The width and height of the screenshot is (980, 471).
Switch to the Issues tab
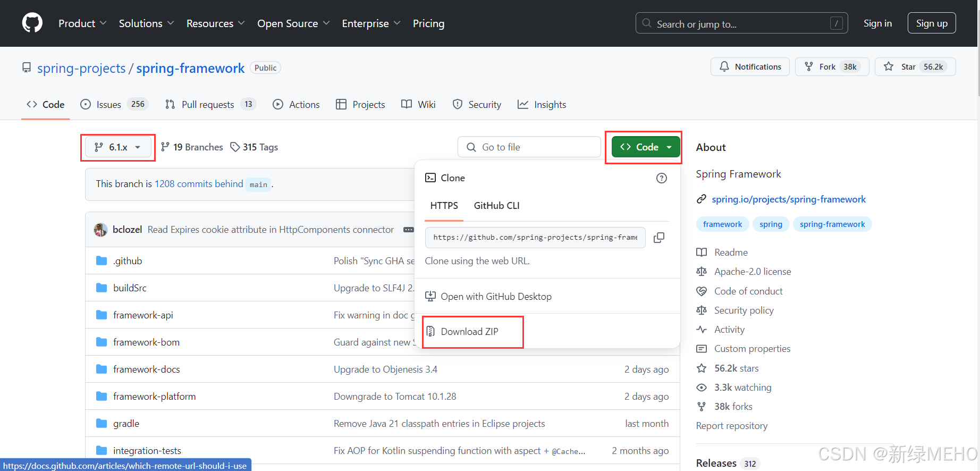coord(114,105)
